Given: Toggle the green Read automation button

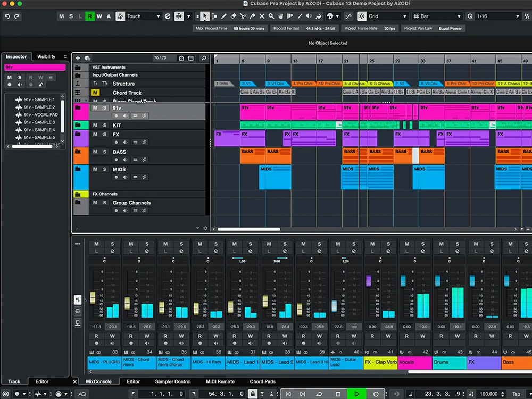Looking at the screenshot, I should 90,16.
